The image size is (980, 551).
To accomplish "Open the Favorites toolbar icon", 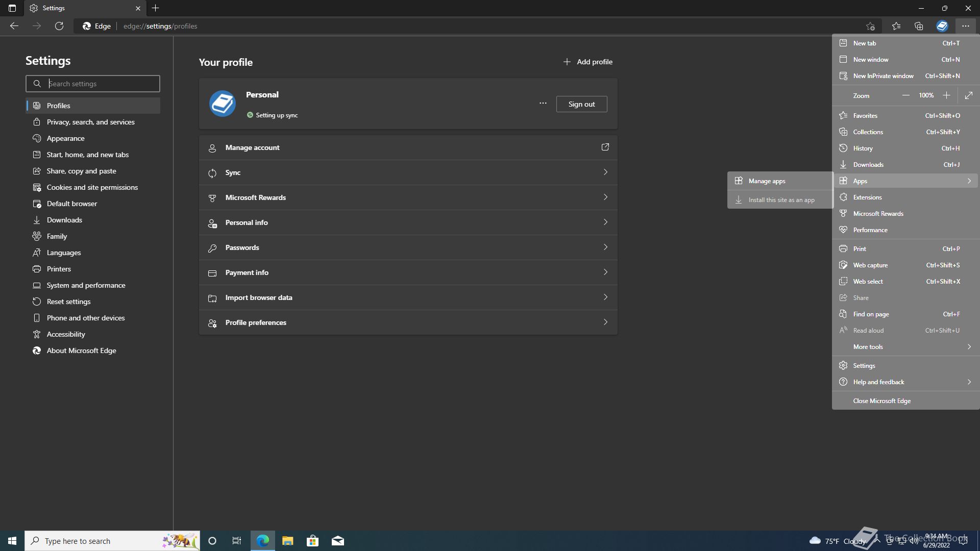I will click(x=896, y=26).
